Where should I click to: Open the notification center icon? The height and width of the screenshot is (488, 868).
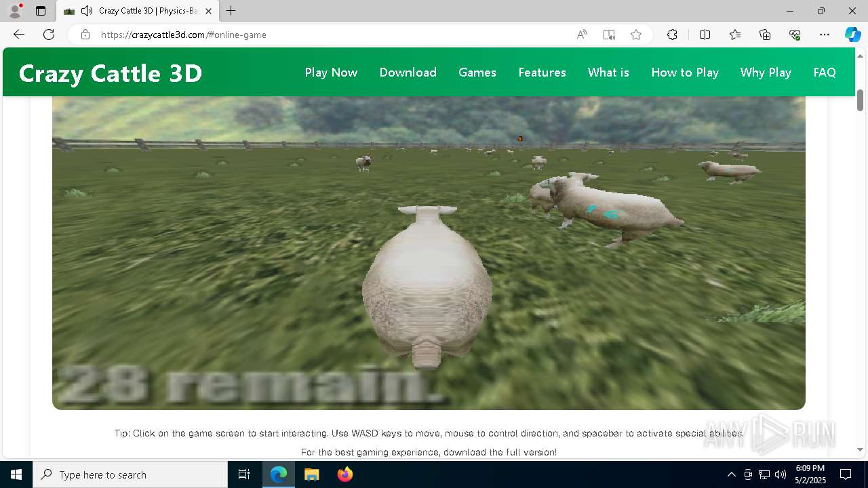(x=846, y=474)
